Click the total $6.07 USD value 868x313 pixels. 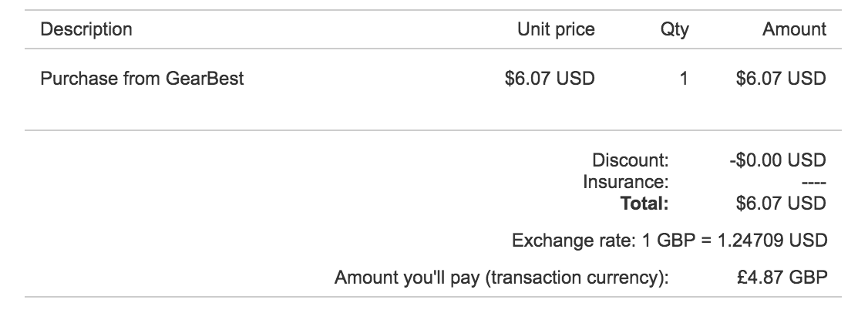point(781,204)
